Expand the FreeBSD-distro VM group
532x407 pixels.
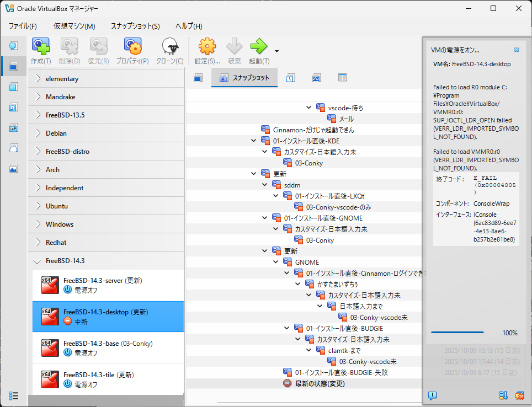click(38, 152)
